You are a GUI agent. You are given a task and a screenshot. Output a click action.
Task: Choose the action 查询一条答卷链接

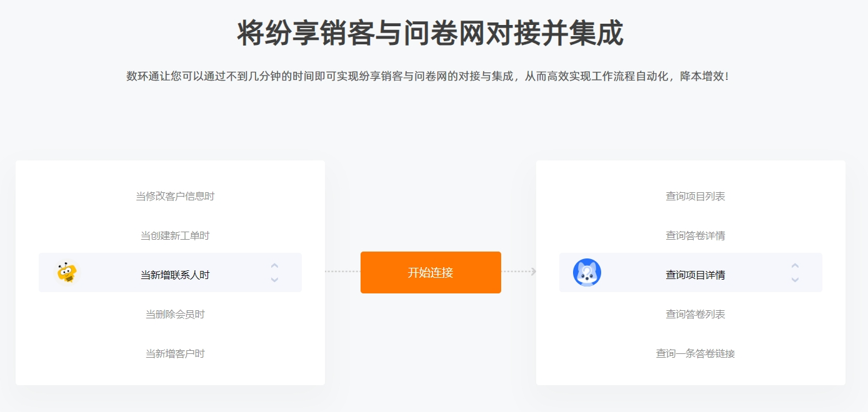tap(696, 353)
